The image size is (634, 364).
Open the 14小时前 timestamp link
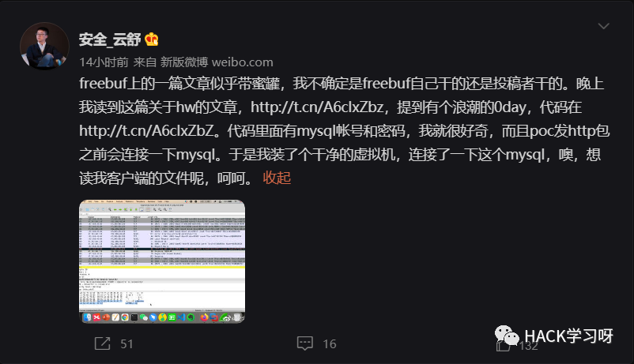[x=104, y=62]
